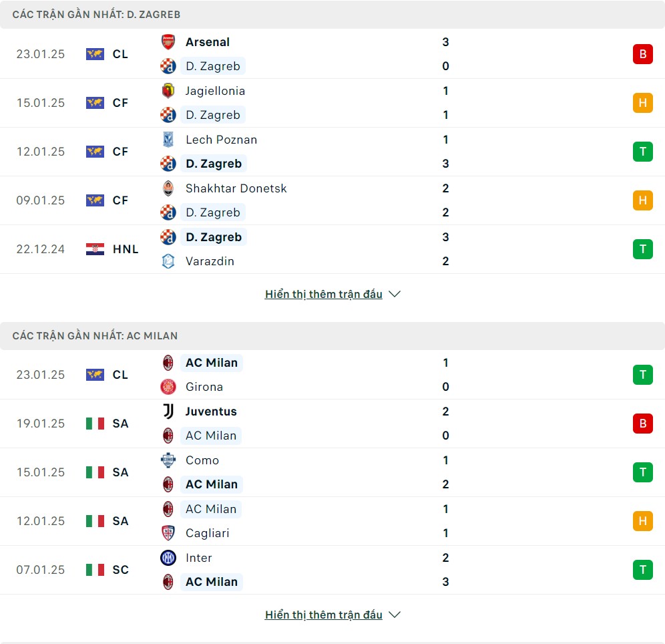The image size is (665, 644).
Task: Open the Juventus vs AC Milan match row
Action: (332, 424)
